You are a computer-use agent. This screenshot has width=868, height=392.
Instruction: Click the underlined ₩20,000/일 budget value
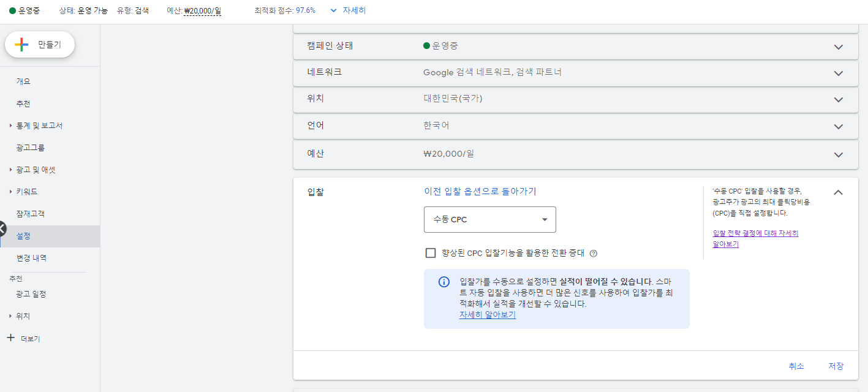coord(202,10)
